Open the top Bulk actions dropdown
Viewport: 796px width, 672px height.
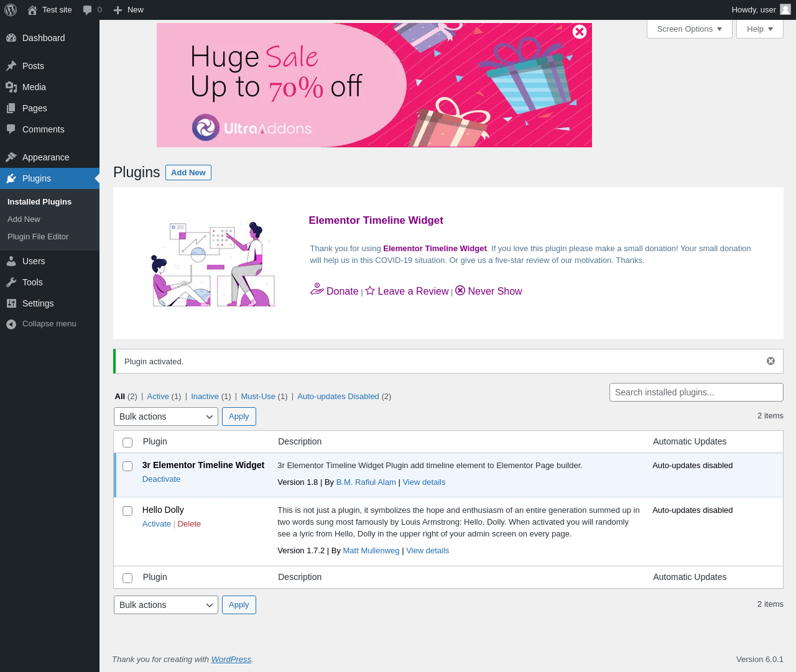coord(166,417)
